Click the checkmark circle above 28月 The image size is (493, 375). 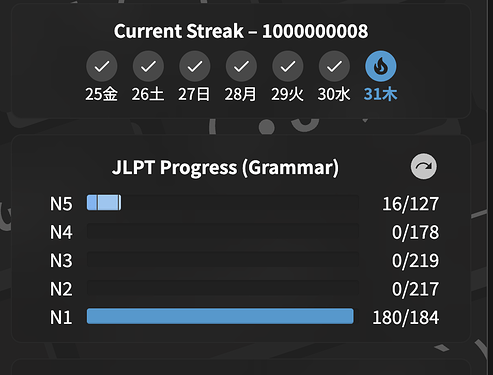point(241,66)
